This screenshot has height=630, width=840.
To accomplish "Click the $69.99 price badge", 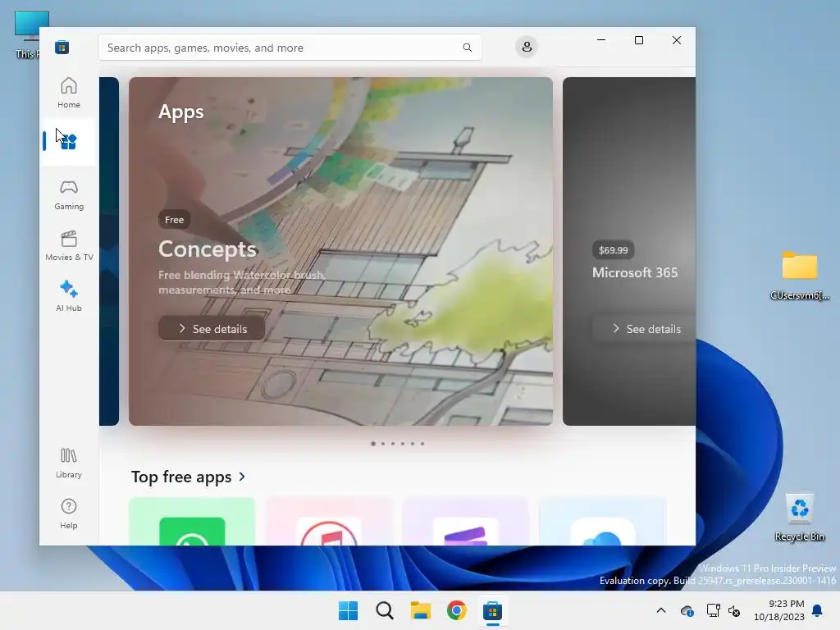I will [x=613, y=250].
